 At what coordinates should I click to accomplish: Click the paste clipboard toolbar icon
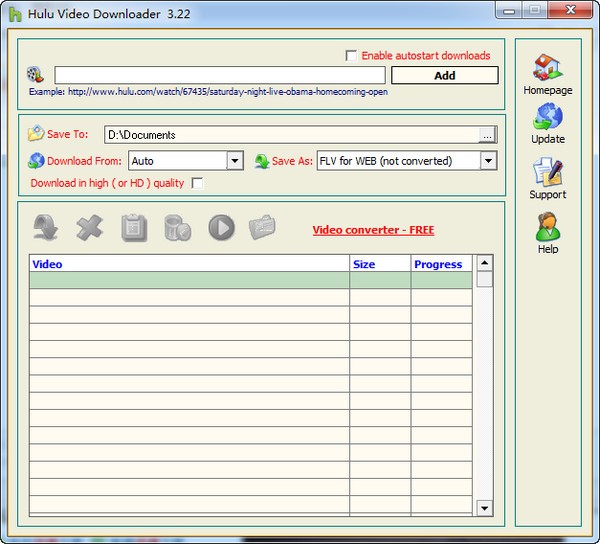click(134, 228)
